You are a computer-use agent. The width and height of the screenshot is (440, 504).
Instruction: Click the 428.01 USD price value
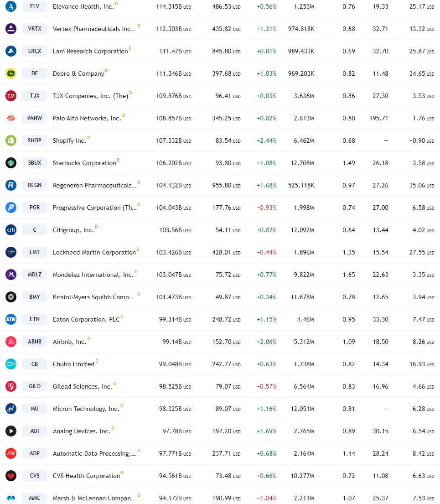click(x=226, y=252)
